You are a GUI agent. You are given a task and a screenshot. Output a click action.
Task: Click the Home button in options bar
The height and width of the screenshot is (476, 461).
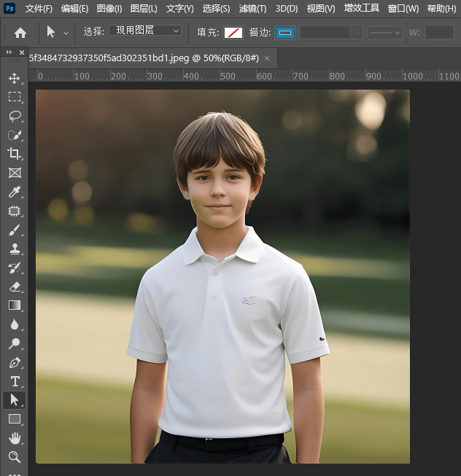tap(20, 33)
